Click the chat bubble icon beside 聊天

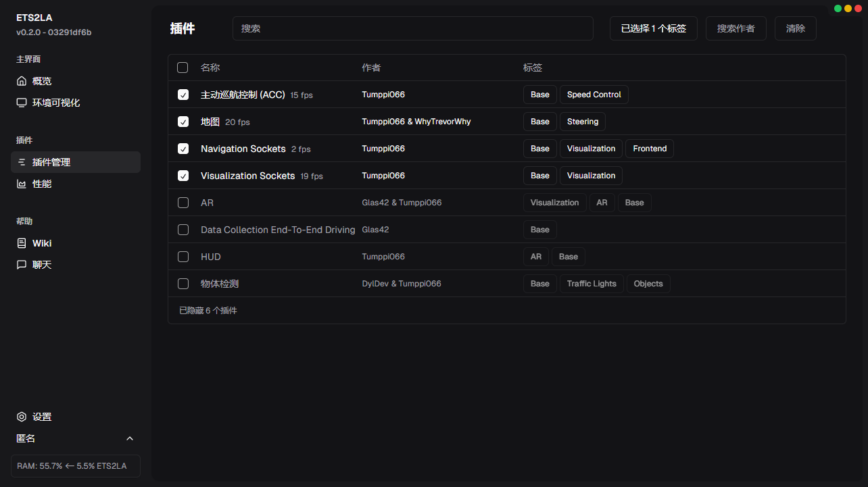point(22,265)
